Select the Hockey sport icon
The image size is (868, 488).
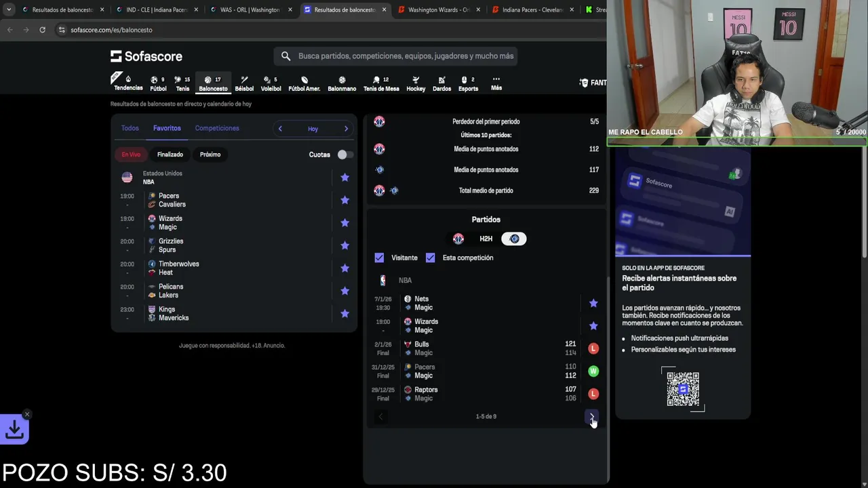click(416, 83)
